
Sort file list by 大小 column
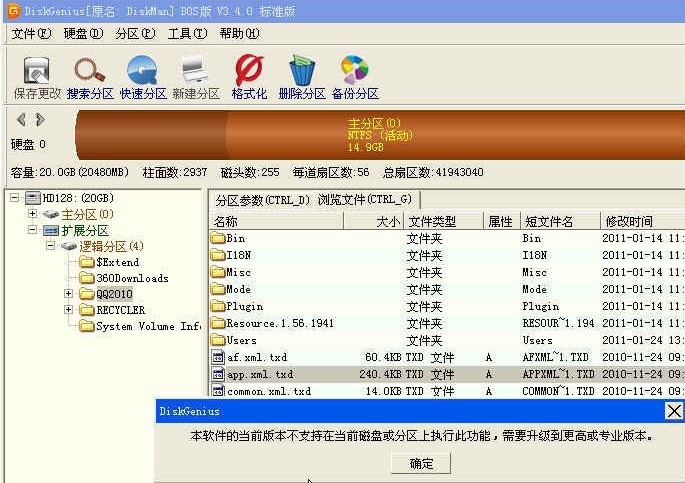coord(374,221)
